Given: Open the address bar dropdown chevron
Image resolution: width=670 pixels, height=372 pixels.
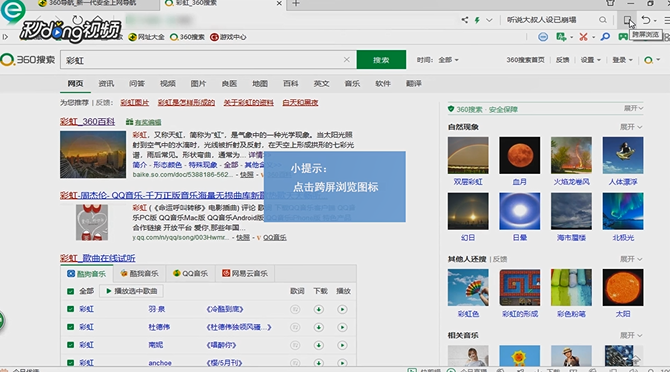Looking at the screenshot, I should pyautogui.click(x=489, y=20).
